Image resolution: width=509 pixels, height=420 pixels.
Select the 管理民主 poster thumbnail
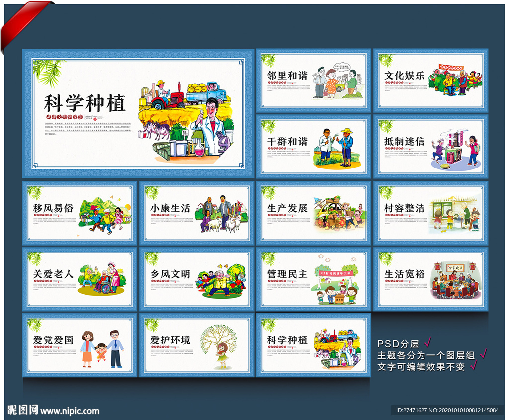(314, 279)
